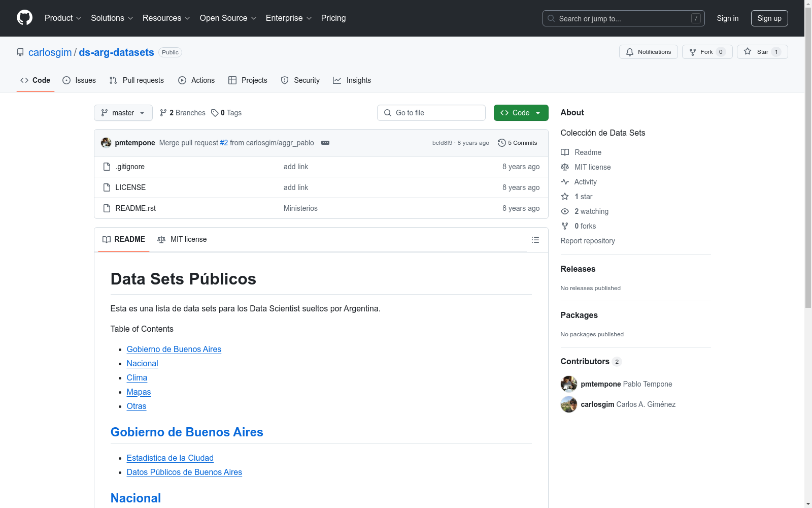The image size is (812, 508).
Task: Open the Ministerios commit message link
Action: [300, 208]
